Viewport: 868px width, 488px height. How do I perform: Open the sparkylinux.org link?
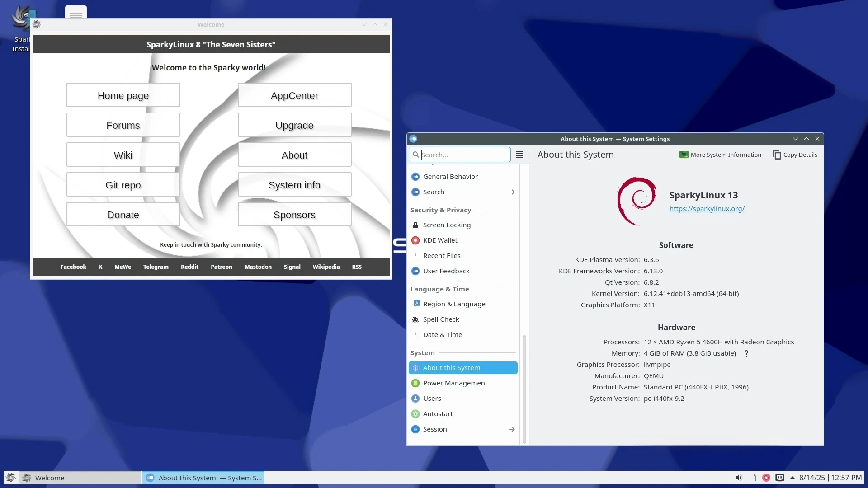click(707, 209)
